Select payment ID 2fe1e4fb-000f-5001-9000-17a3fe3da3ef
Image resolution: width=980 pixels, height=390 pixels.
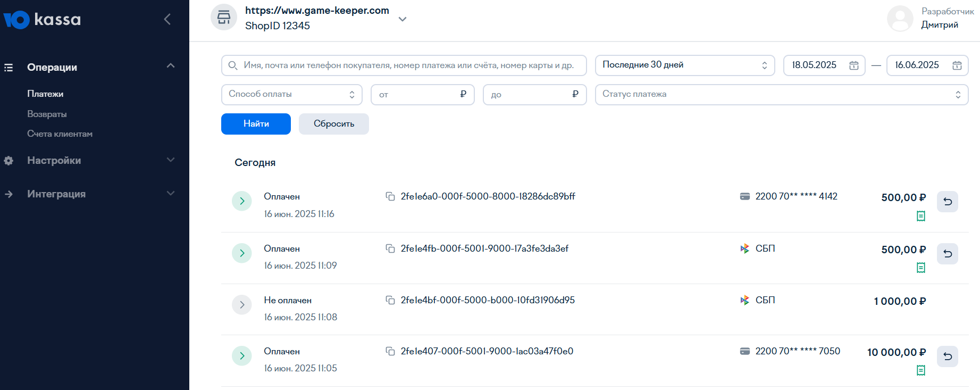pyautogui.click(x=484, y=248)
